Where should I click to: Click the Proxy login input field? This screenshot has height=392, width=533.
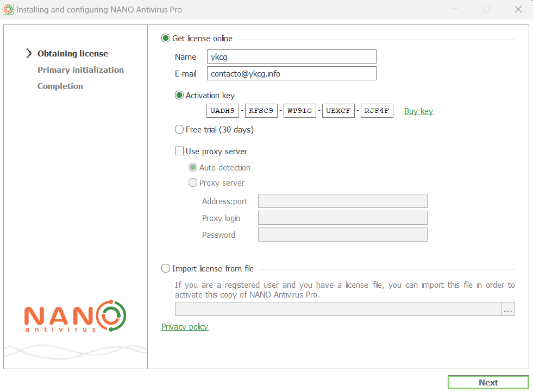coord(343,218)
